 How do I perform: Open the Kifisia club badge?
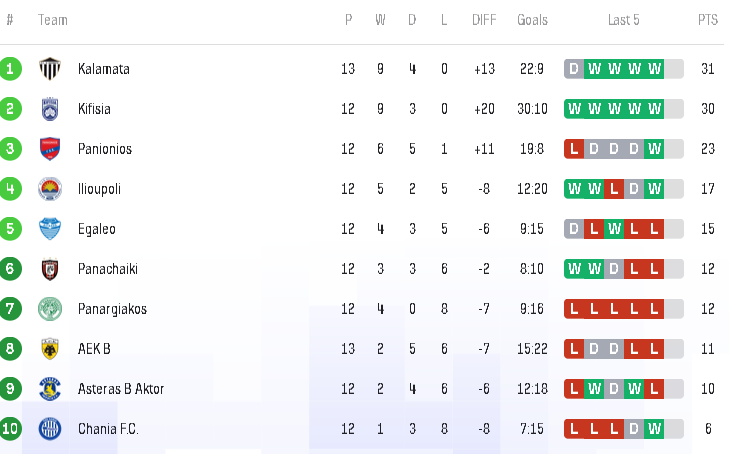tap(50, 109)
